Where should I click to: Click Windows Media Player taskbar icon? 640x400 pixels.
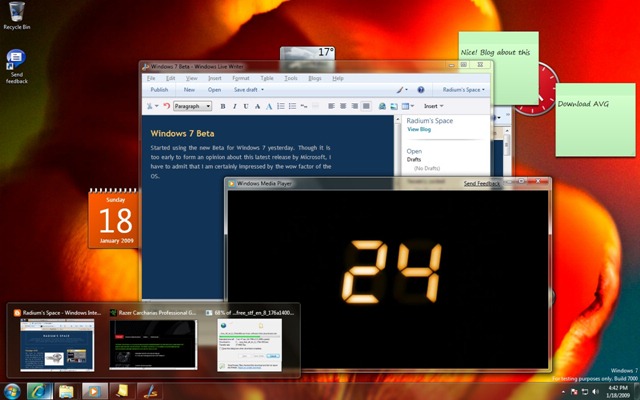94,391
